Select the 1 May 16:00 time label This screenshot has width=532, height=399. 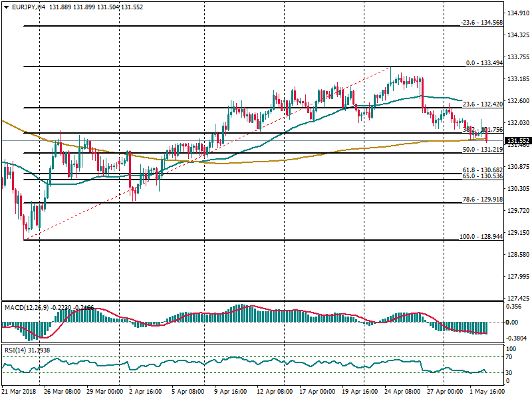tap(487, 392)
